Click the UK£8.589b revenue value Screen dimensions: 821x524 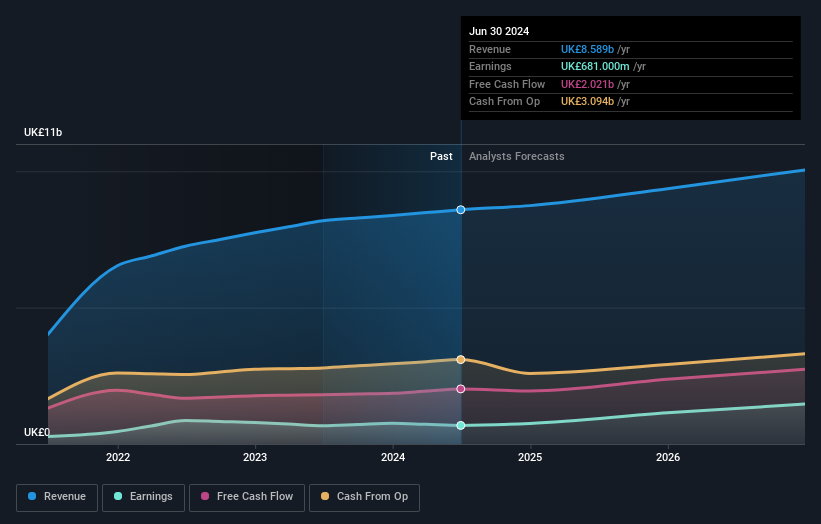pyautogui.click(x=587, y=49)
